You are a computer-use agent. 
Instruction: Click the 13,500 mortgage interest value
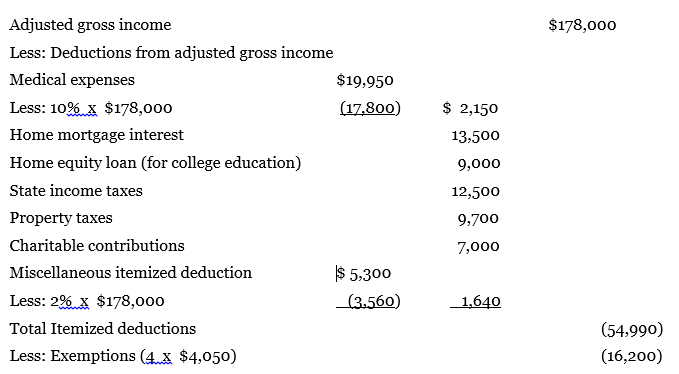[x=475, y=136]
